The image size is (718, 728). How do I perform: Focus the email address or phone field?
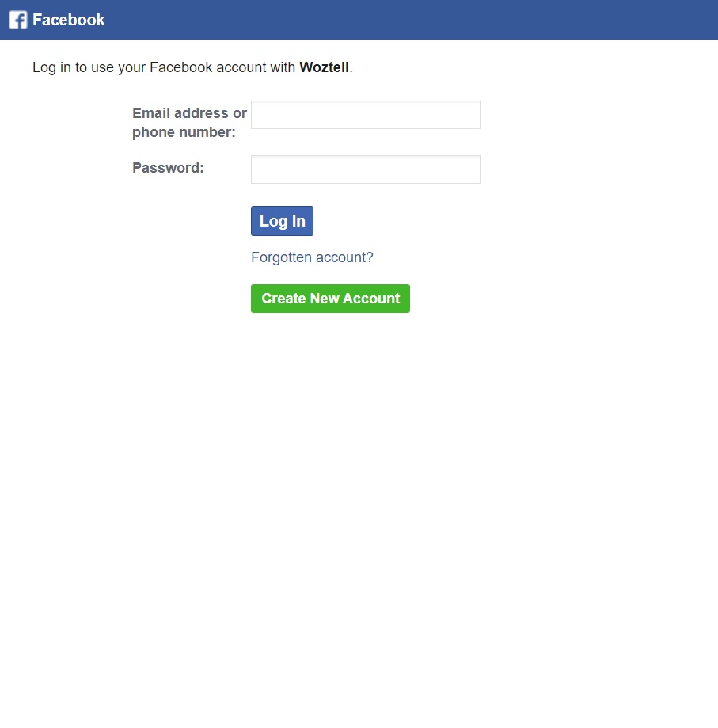(x=366, y=115)
